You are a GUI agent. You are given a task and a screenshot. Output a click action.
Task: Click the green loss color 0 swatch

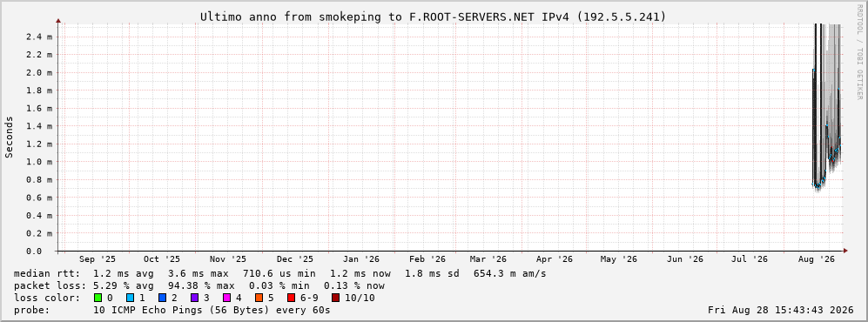coord(98,298)
